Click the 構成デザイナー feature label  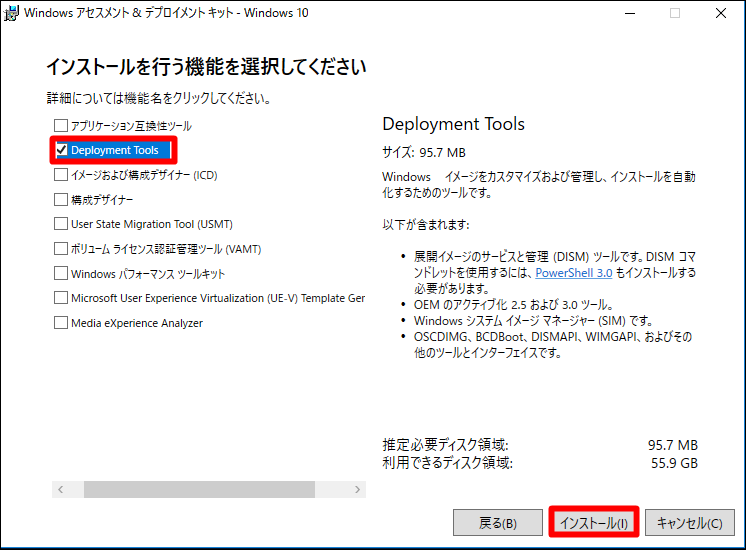click(x=102, y=200)
